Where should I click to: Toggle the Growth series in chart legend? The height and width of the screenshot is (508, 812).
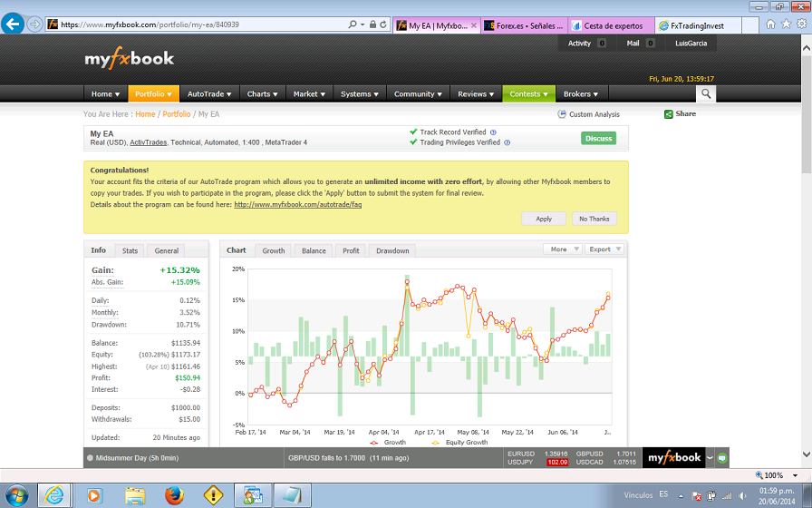pyautogui.click(x=390, y=443)
